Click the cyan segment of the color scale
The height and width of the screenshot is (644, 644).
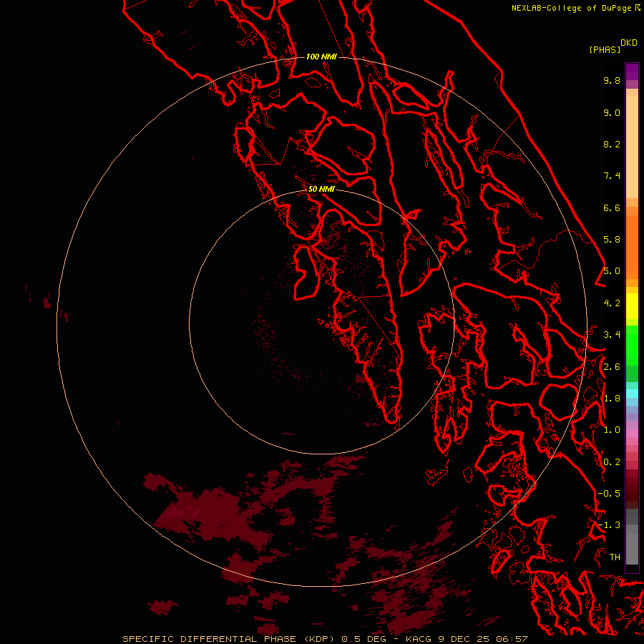[632, 394]
